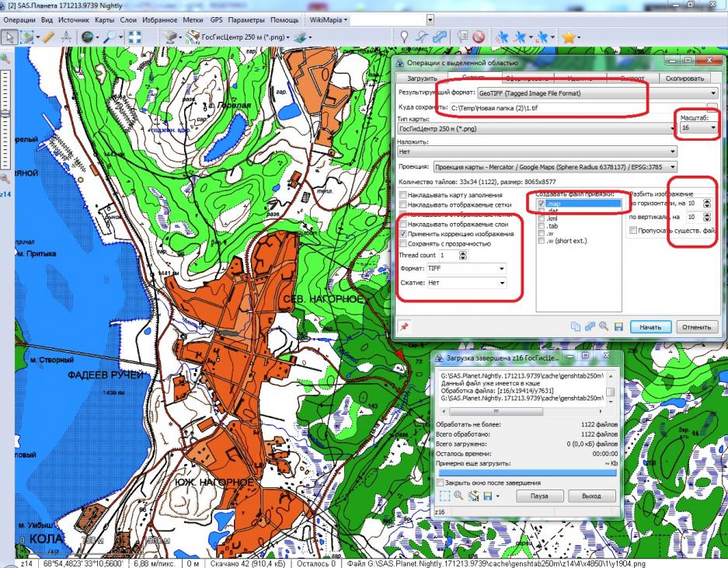Switch to the Загрузить tab

click(423, 78)
